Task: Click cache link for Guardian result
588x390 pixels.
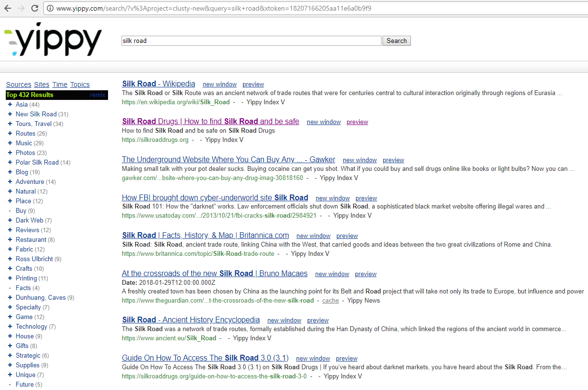Action: click(330, 300)
